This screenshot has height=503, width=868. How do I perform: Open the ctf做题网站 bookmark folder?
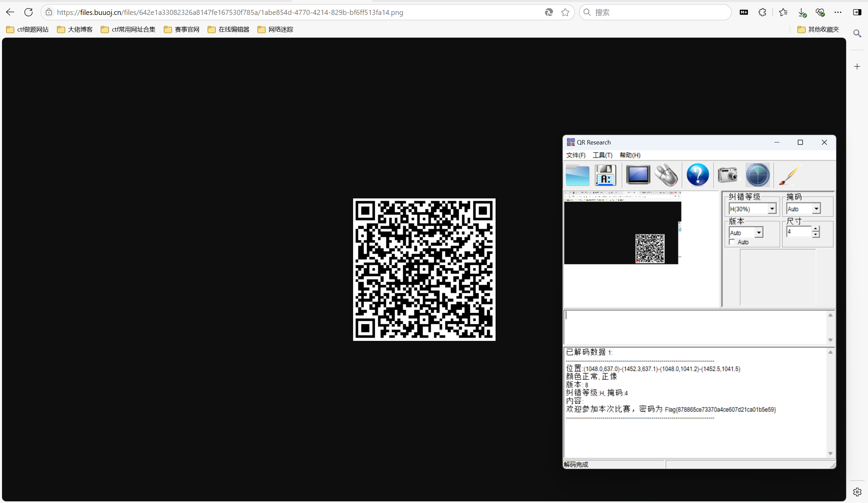click(27, 29)
